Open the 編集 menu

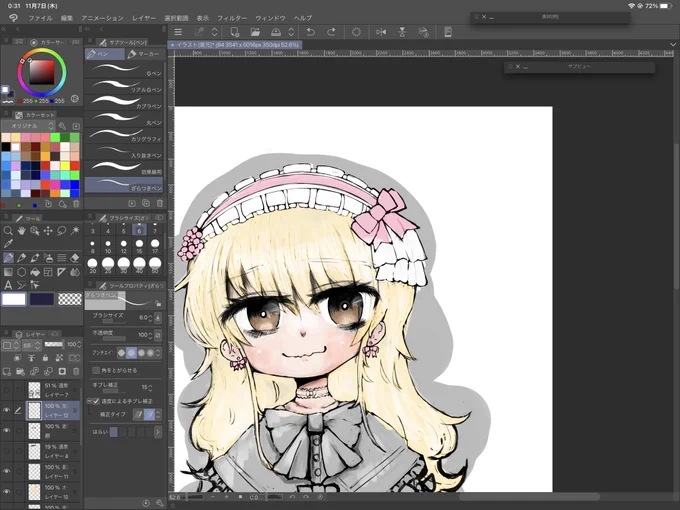[x=67, y=18]
